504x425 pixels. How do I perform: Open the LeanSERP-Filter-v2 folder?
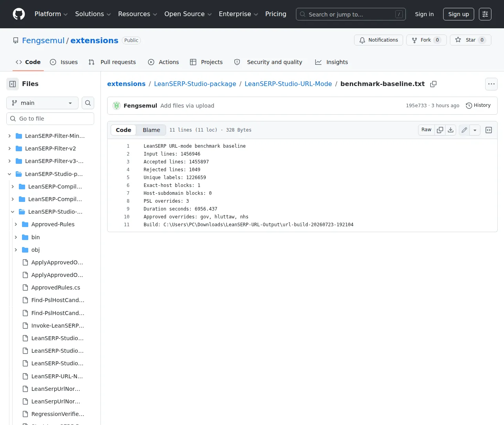[51, 148]
